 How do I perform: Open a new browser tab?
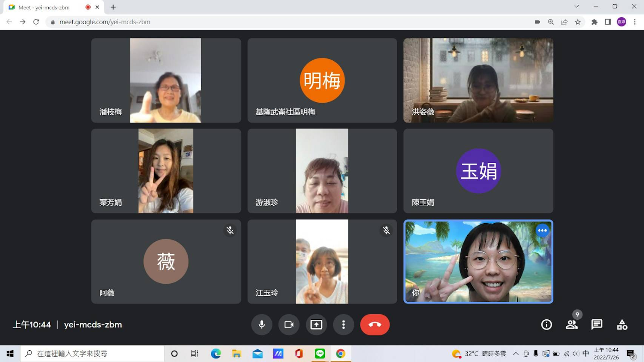tap(113, 7)
